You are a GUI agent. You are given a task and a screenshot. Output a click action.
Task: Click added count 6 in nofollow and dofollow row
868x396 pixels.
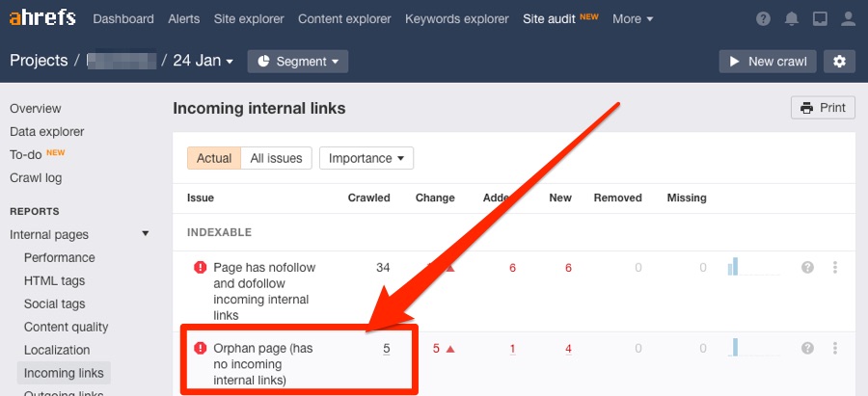[x=513, y=268]
